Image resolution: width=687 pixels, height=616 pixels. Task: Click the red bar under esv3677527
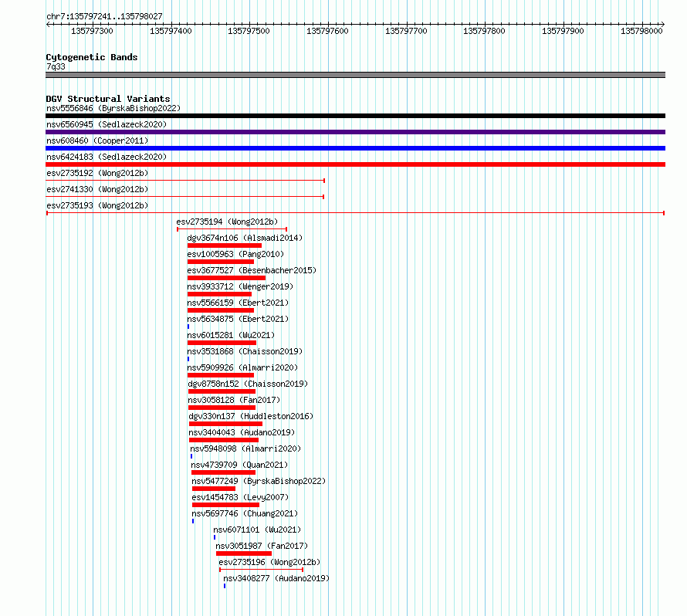[226, 278]
